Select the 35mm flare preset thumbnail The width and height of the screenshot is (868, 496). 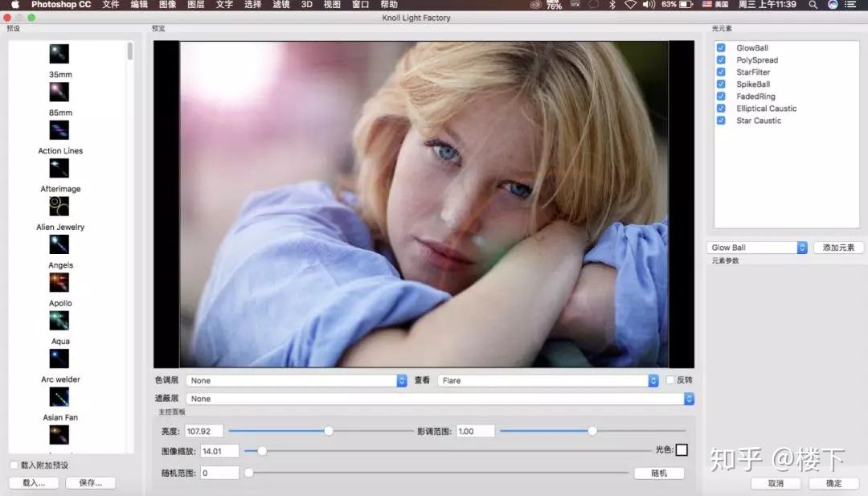click(59, 54)
